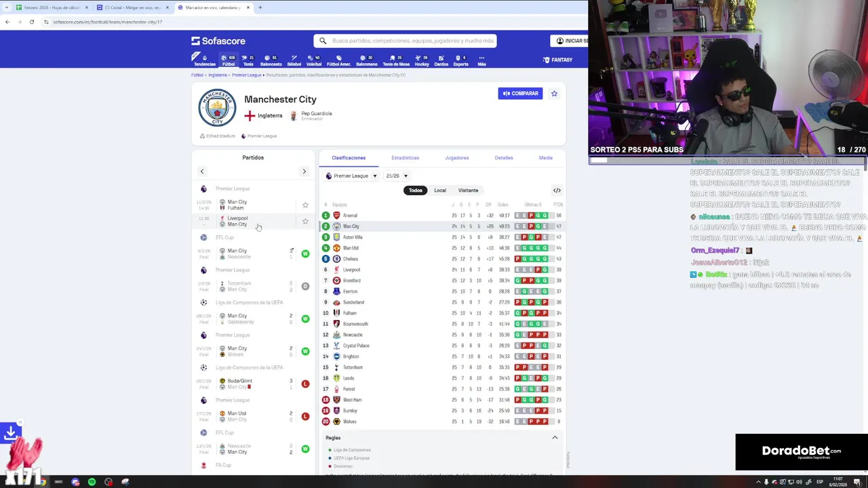The image size is (868, 488).
Task: Select the Todos standings filter
Action: (x=416, y=190)
